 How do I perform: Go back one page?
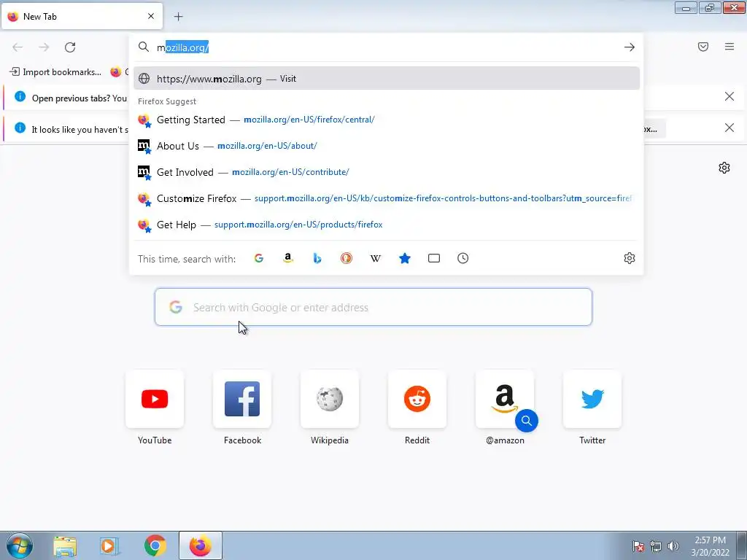tap(18, 47)
